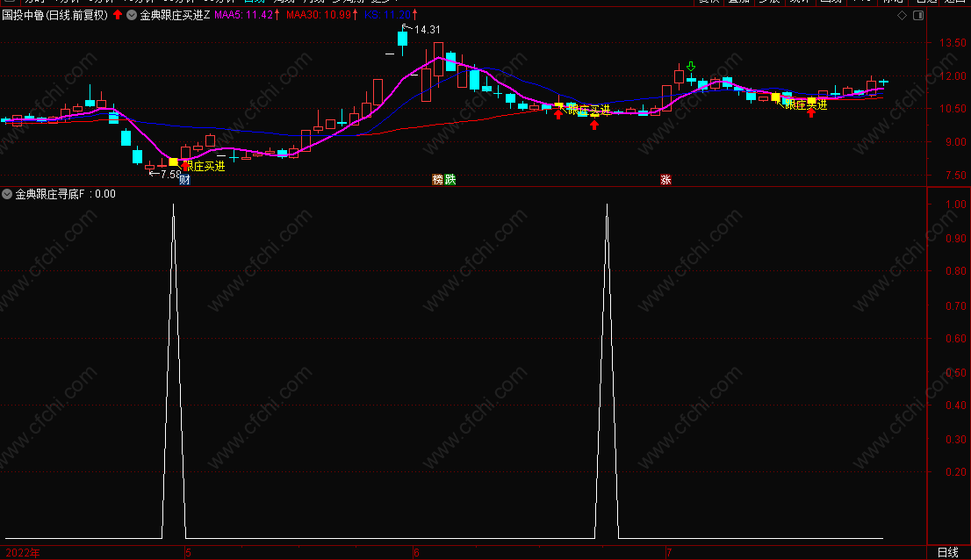The image size is (971, 560).
Task: Click the 1.00 indicator axis label
Action: pyautogui.click(x=955, y=205)
